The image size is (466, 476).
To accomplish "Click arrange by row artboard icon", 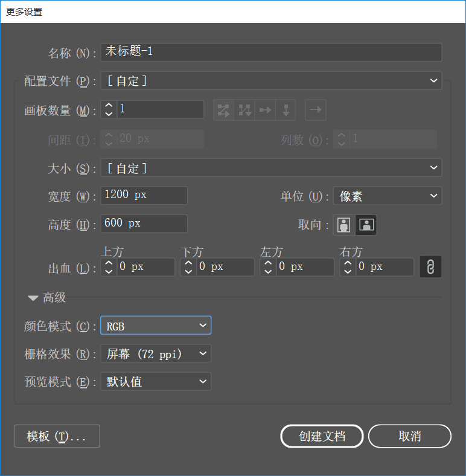I will (x=265, y=110).
